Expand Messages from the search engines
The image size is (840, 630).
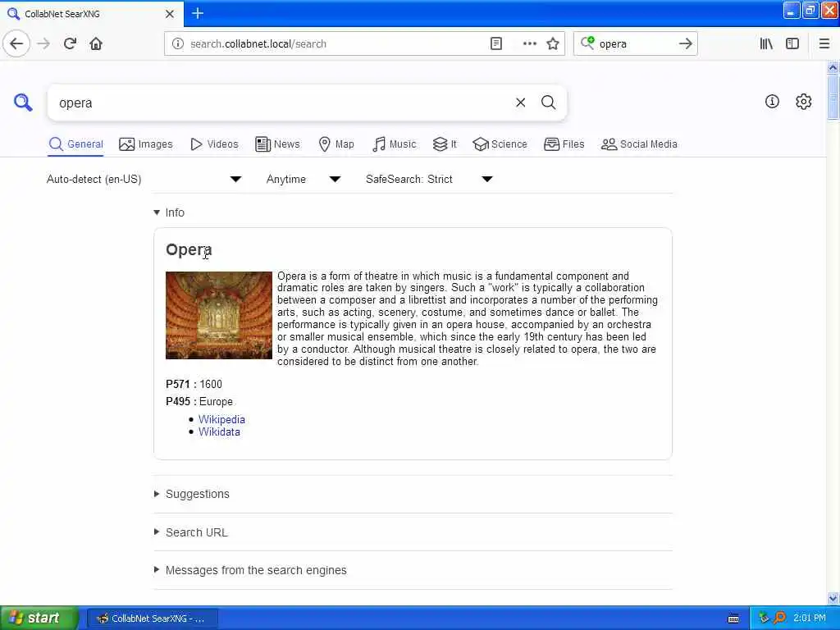click(x=250, y=570)
